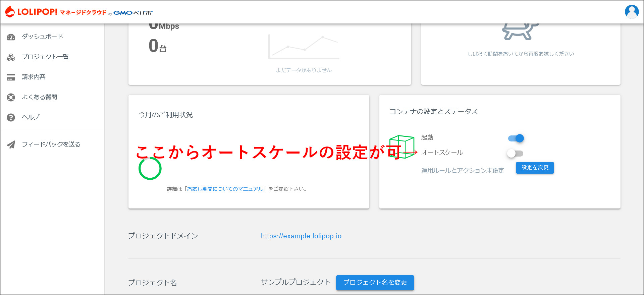This screenshot has height=295, width=644.
Task: Click the サンプルプロジェクト project name text
Action: (296, 282)
